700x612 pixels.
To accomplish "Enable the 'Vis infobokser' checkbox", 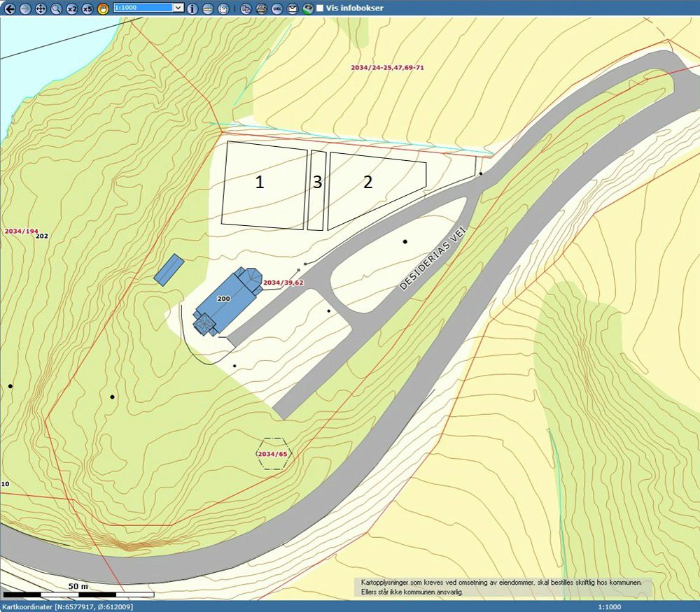I will (320, 8).
